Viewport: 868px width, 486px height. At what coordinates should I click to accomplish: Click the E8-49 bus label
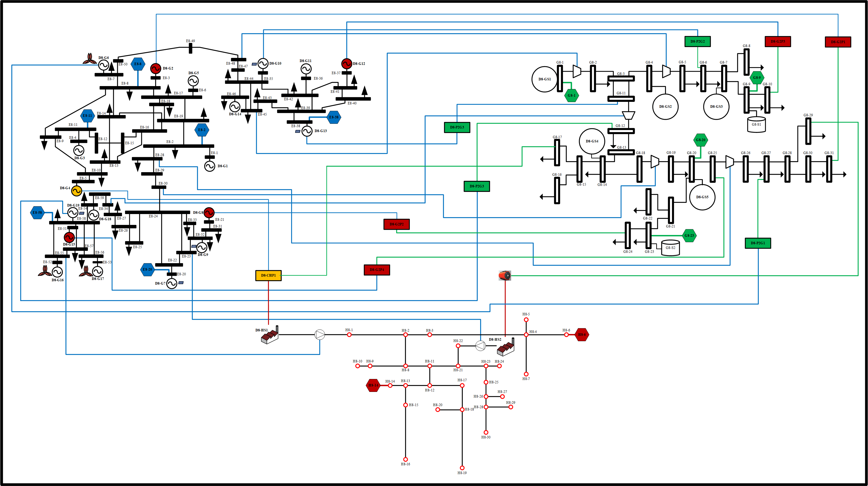[190, 41]
